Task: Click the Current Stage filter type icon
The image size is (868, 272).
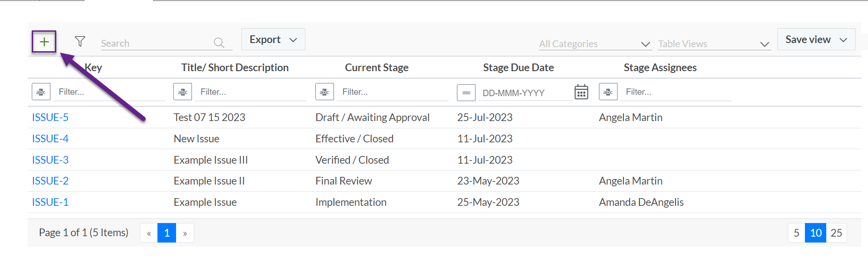Action: pos(324,92)
